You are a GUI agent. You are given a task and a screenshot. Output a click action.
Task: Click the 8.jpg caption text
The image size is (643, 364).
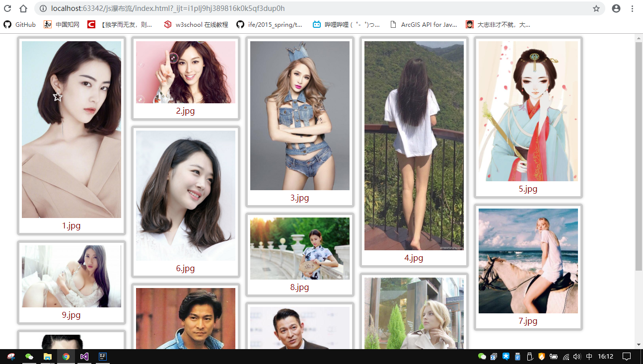tap(300, 287)
